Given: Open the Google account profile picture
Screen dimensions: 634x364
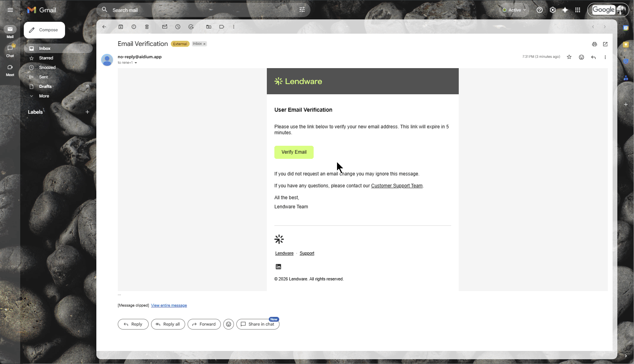Looking at the screenshot, I should (621, 10).
